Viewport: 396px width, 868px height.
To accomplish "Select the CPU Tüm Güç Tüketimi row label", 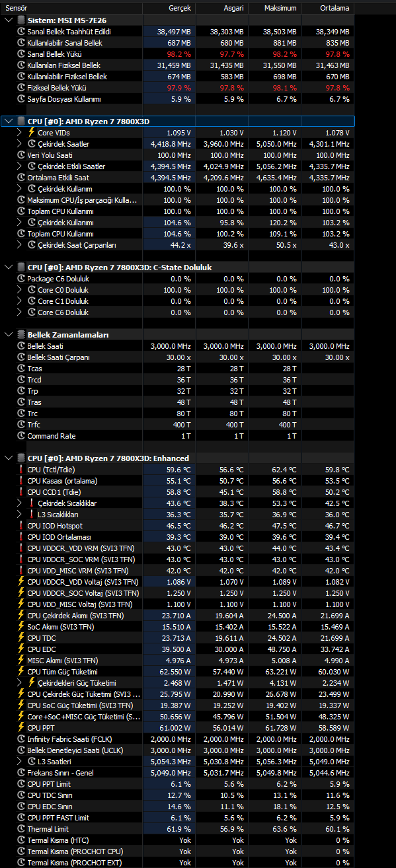I will [62, 672].
